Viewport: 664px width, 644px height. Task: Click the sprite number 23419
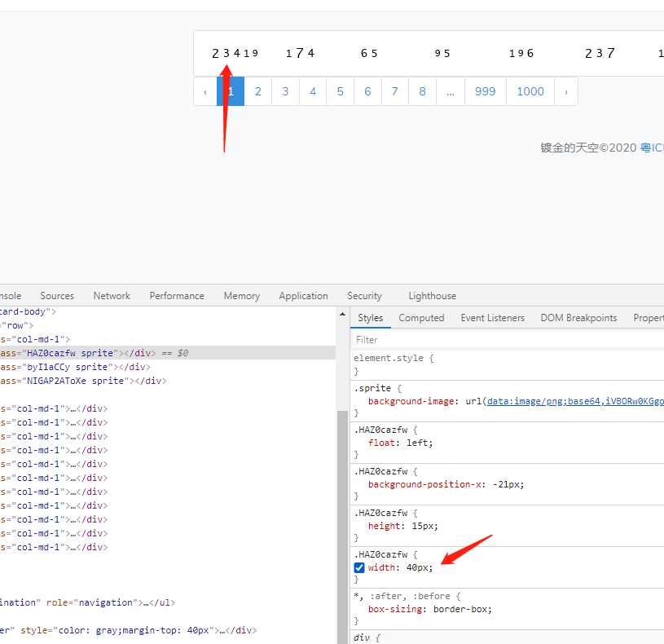[235, 53]
